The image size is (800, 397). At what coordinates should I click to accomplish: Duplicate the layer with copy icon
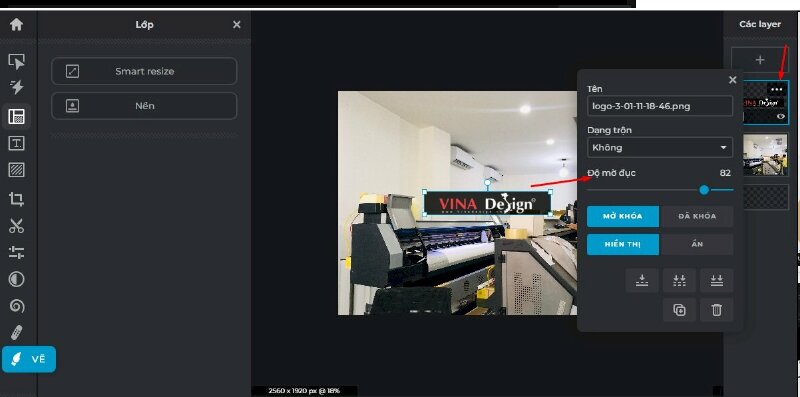[679, 310]
